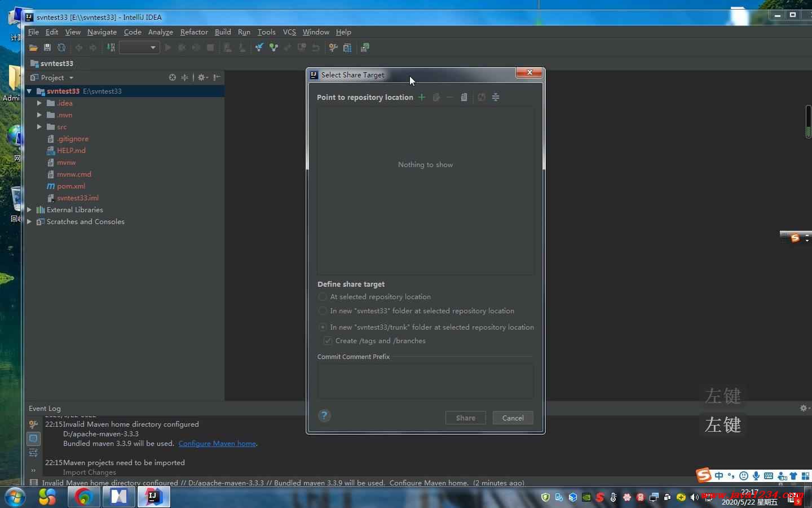Select the pom.xml file
Viewport: 812px width, 508px height.
[x=67, y=186]
